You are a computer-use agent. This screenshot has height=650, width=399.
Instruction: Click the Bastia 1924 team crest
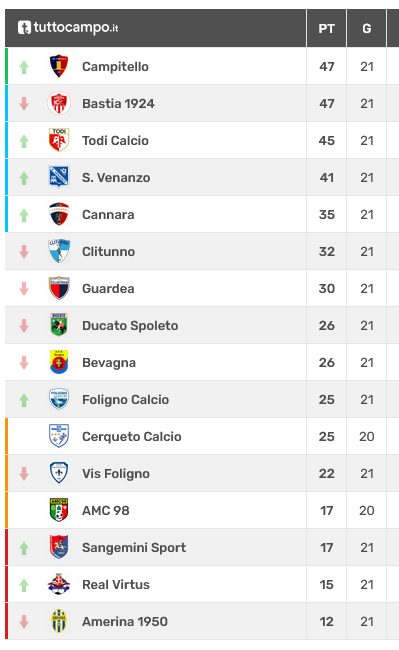click(59, 103)
